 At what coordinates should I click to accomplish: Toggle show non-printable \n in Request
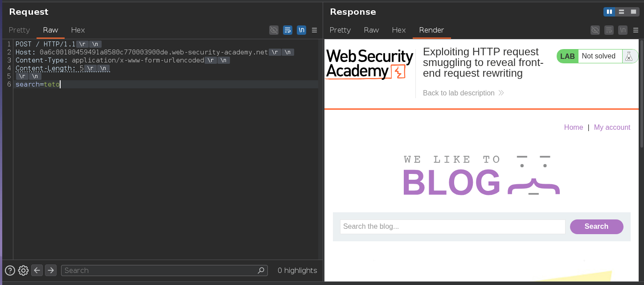pos(302,30)
